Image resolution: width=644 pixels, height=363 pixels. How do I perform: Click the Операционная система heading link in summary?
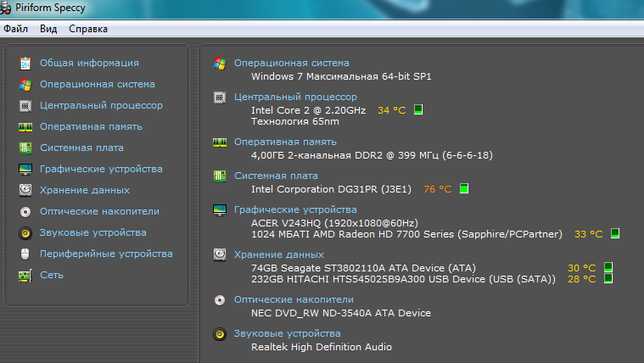(292, 63)
